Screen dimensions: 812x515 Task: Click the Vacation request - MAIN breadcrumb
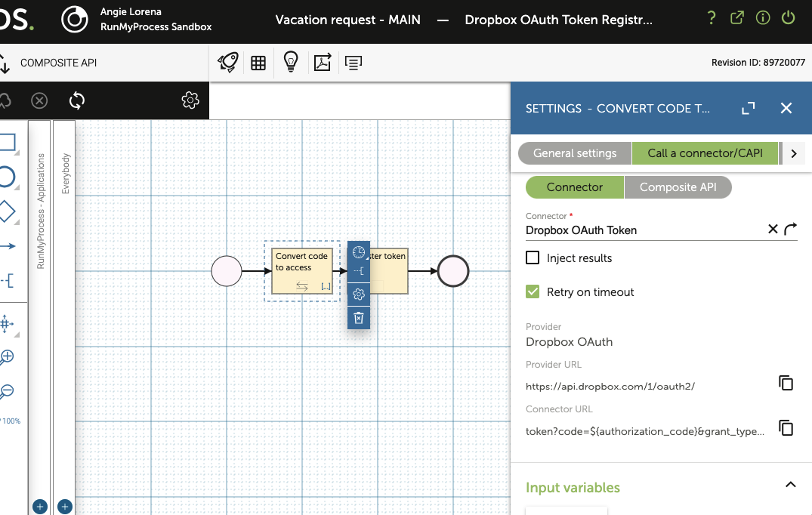point(347,20)
